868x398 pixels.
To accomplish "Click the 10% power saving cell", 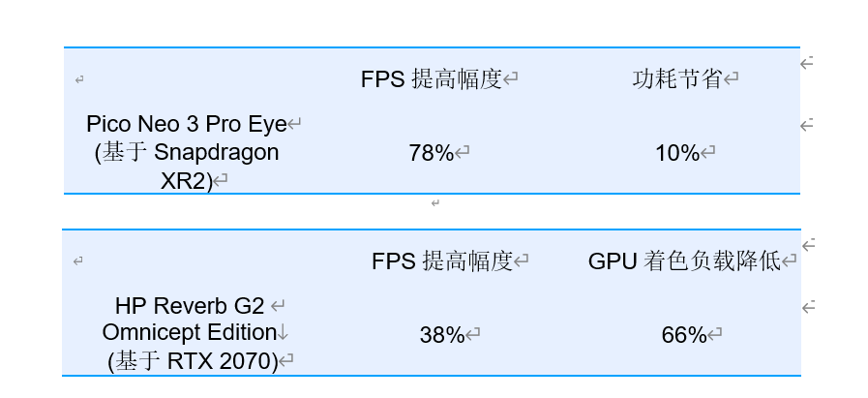I will [x=677, y=152].
